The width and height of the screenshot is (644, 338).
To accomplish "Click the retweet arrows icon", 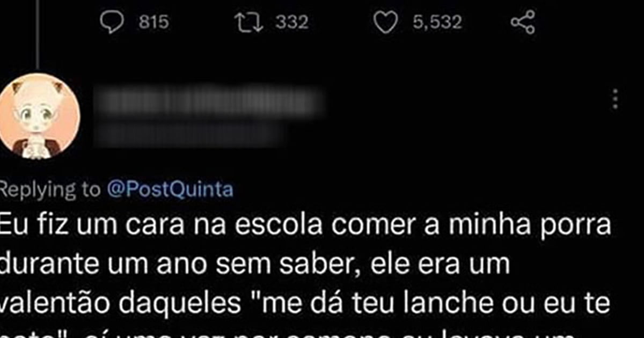I will point(250,23).
